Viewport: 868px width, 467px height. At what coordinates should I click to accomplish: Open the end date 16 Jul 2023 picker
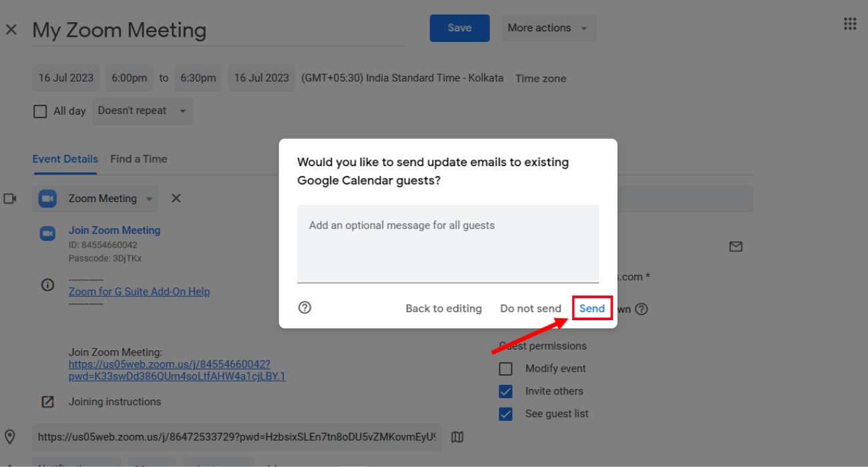tap(262, 78)
